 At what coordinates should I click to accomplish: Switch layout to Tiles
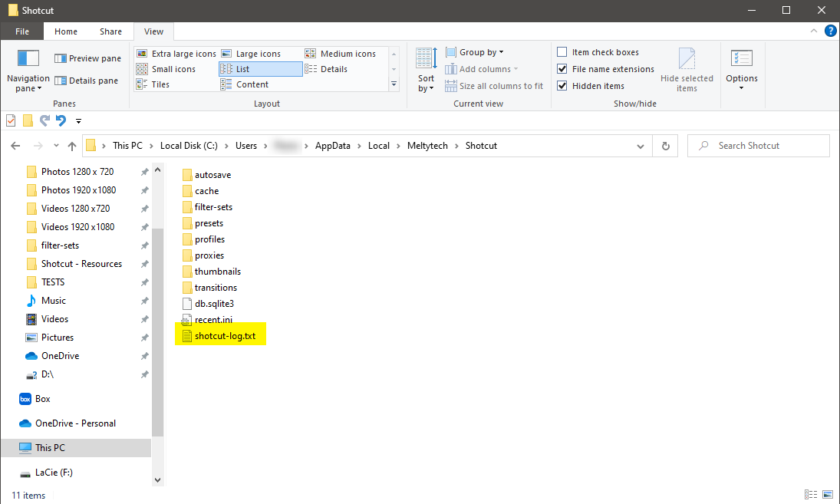[x=153, y=84]
